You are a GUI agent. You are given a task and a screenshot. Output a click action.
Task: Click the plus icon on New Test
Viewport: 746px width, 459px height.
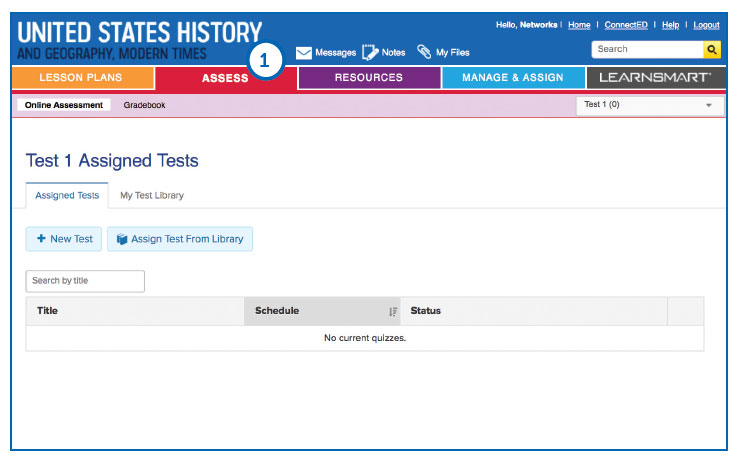pyautogui.click(x=41, y=238)
